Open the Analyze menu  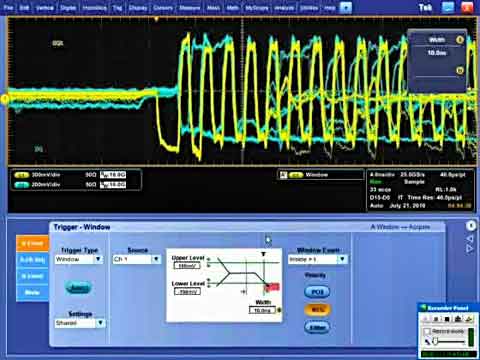(x=284, y=7)
